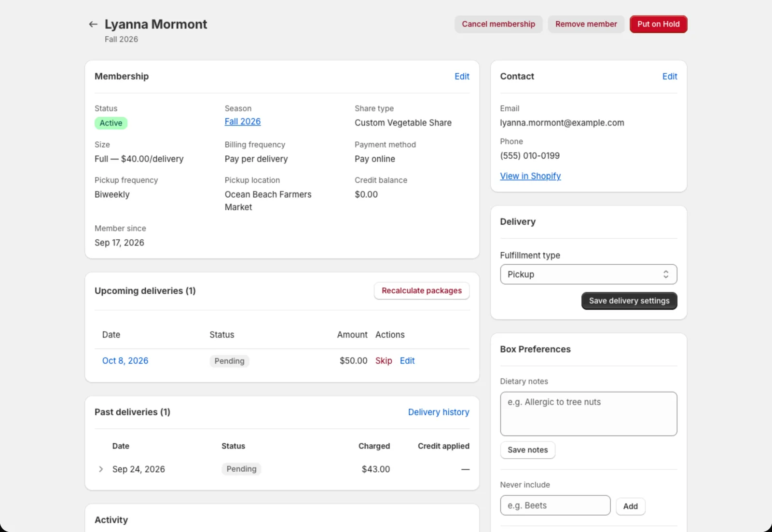Image resolution: width=772 pixels, height=532 pixels.
Task: Click Save notes button
Action: coord(527,450)
